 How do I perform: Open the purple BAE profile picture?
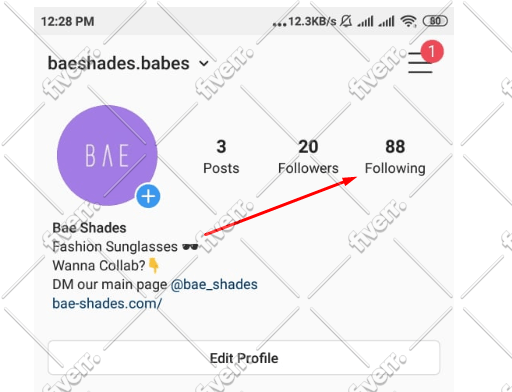[x=107, y=155]
